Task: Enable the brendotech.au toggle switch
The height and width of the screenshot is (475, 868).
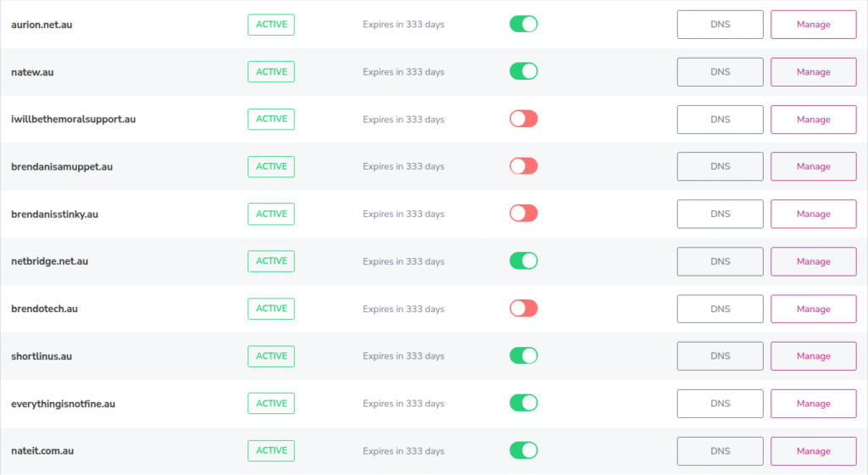Action: [x=523, y=309]
